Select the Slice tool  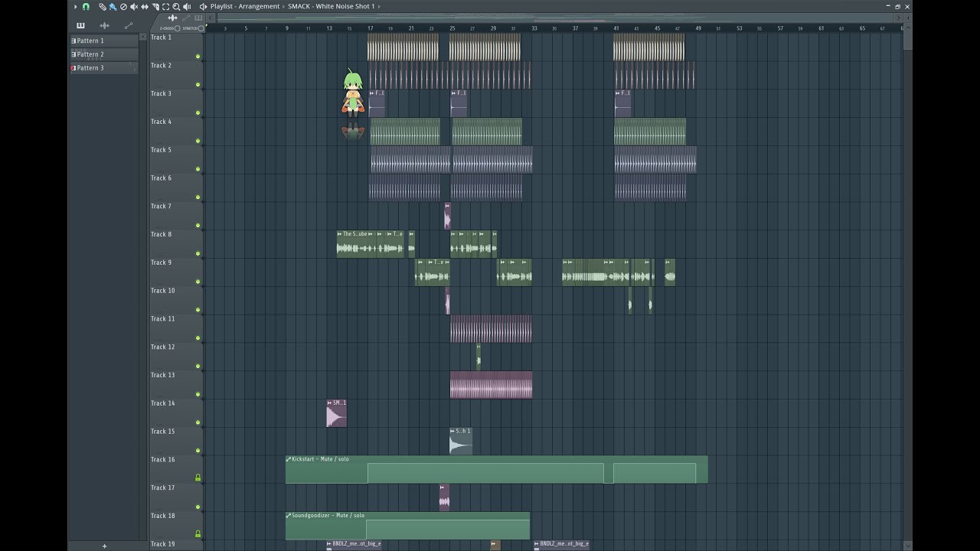tap(155, 7)
